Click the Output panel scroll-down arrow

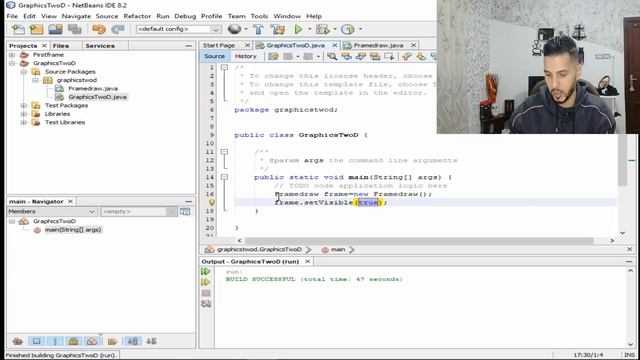click(630, 344)
